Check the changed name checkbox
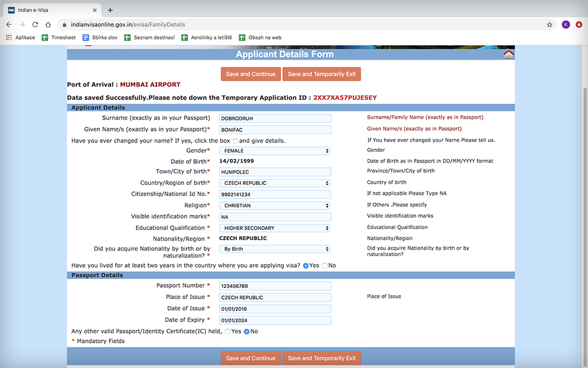This screenshot has width=588, height=368. click(x=235, y=141)
